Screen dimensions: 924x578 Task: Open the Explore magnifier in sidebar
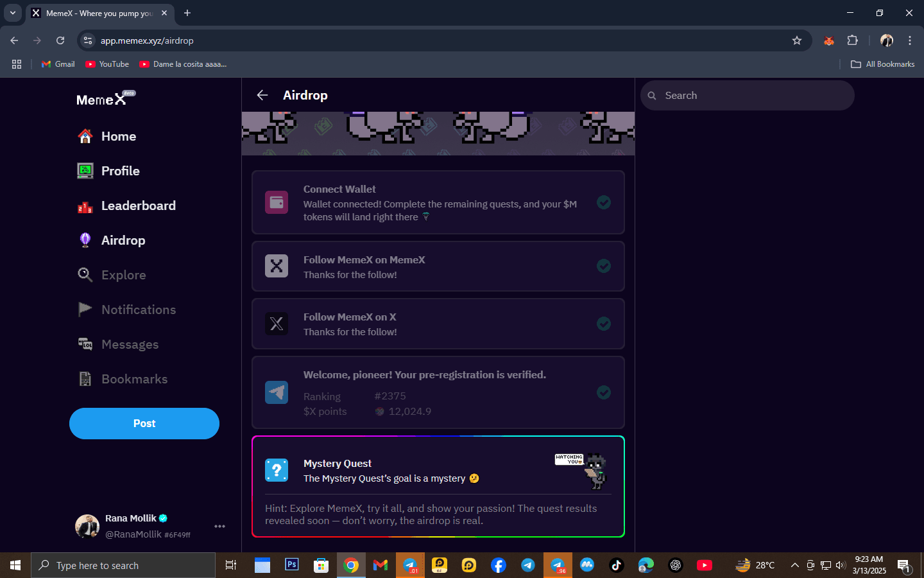(85, 275)
